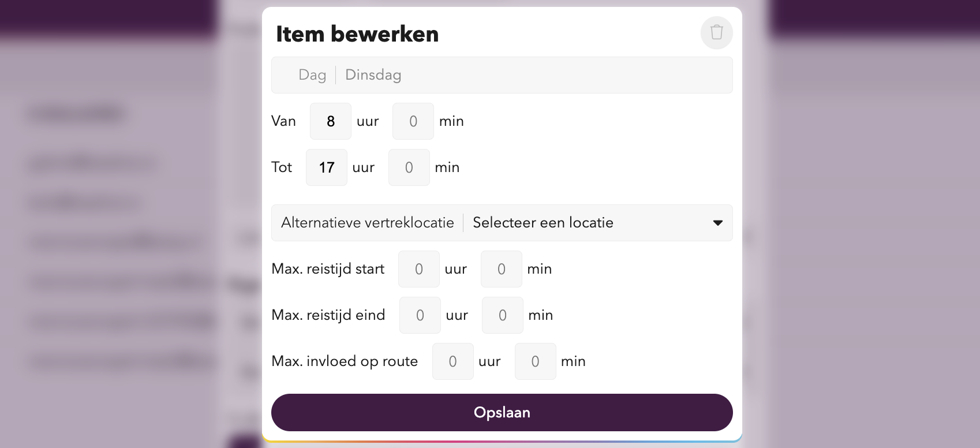Expand the Alternatieve vertreklocatie dropdown arrow

pos(717,223)
